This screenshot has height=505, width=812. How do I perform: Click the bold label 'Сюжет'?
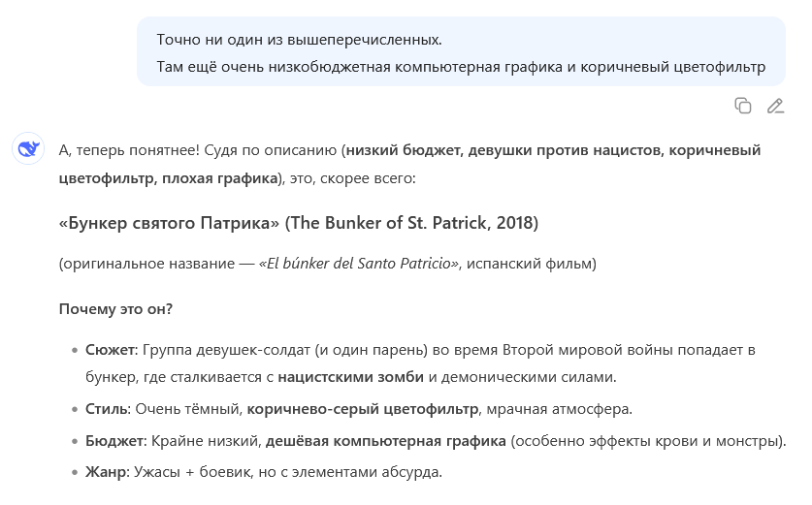[108, 349]
